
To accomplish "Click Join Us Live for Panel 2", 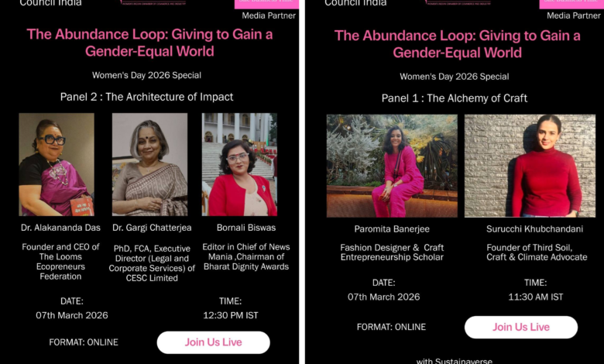I will (x=213, y=342).
